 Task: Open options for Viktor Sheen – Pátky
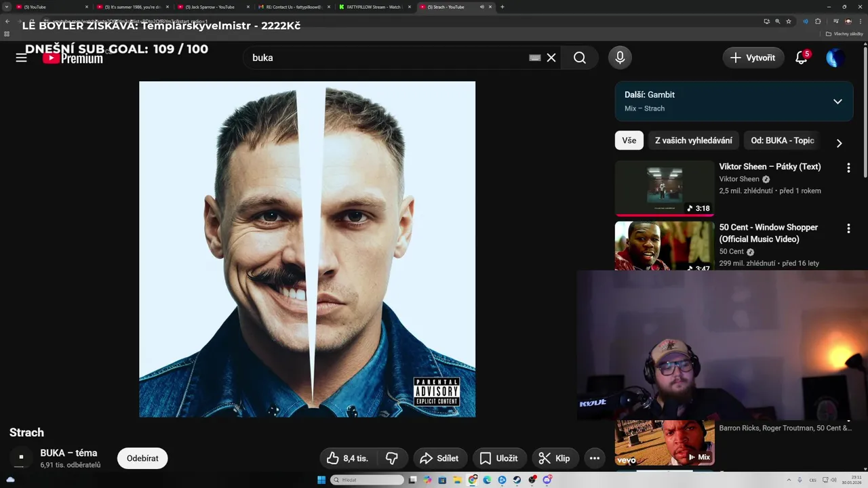848,168
